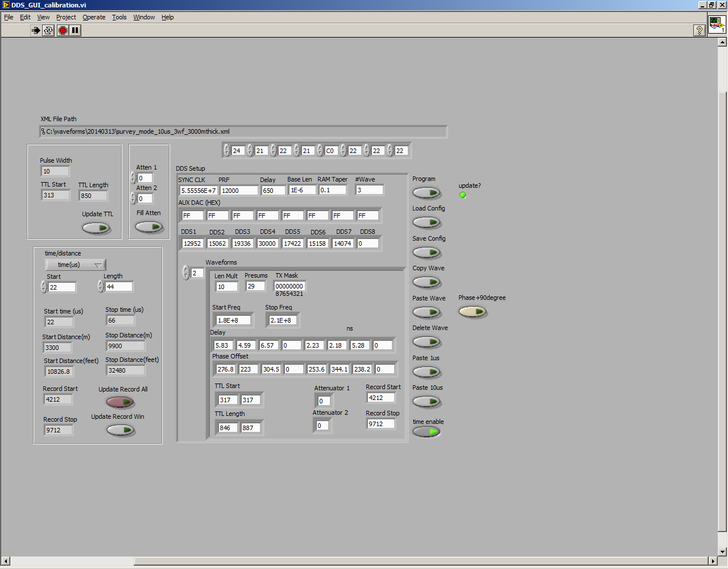Click the Load Config button
Image resolution: width=728 pixels, height=569 pixels.
tap(427, 222)
